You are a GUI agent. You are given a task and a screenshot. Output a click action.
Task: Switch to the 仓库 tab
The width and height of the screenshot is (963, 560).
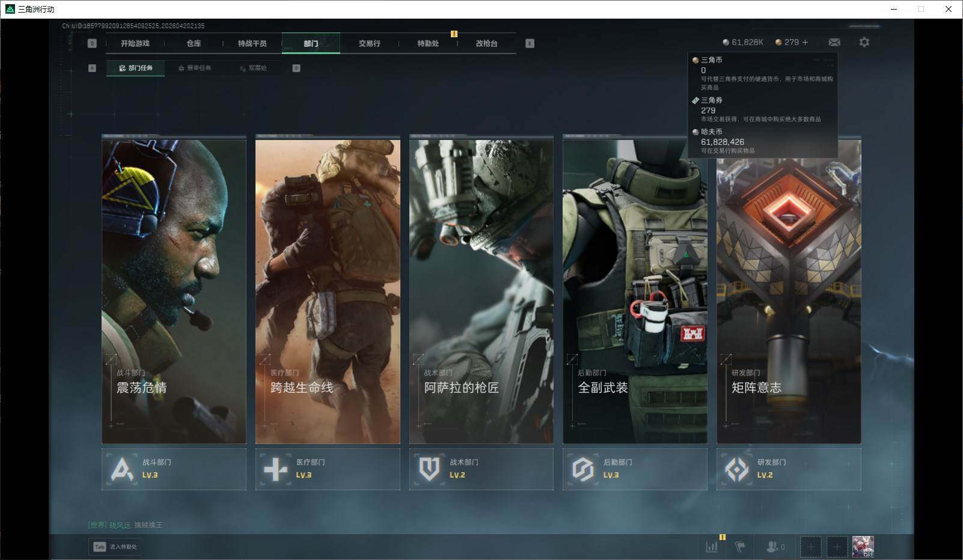(x=194, y=43)
